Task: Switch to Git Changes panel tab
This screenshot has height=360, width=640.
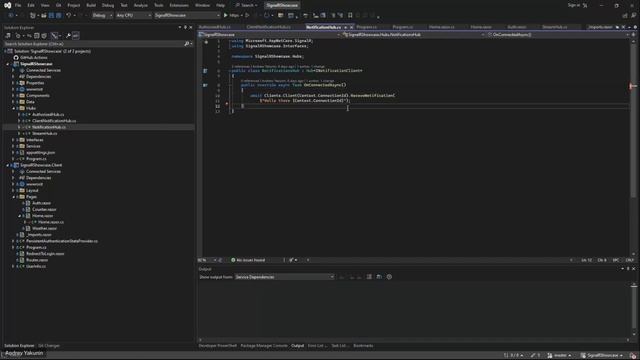Action: pos(49,346)
